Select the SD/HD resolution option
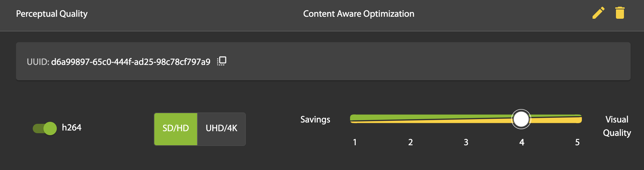The width and height of the screenshot is (644, 170). [176, 129]
